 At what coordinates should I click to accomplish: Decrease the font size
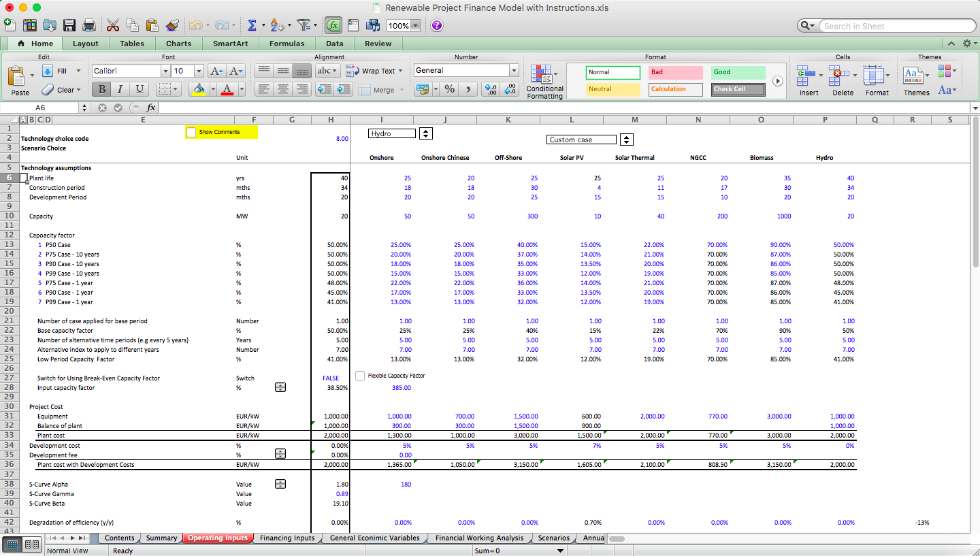[236, 71]
